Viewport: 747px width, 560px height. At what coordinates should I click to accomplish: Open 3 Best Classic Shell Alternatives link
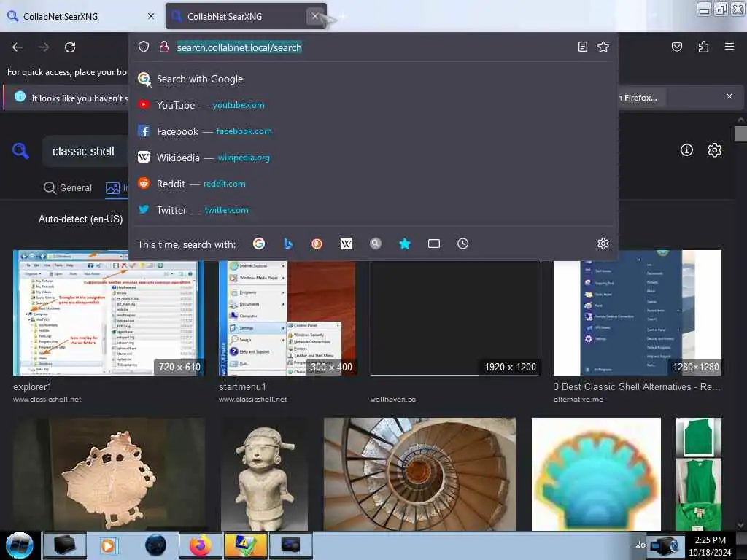(x=637, y=386)
